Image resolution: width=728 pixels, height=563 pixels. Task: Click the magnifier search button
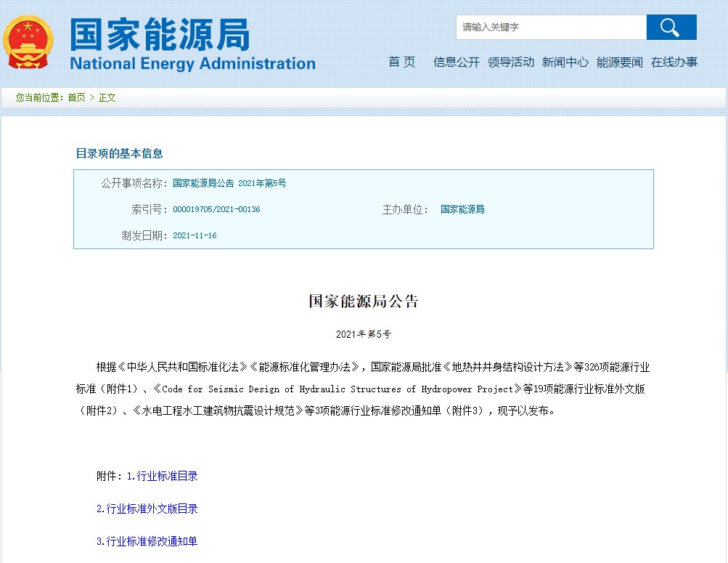(671, 28)
